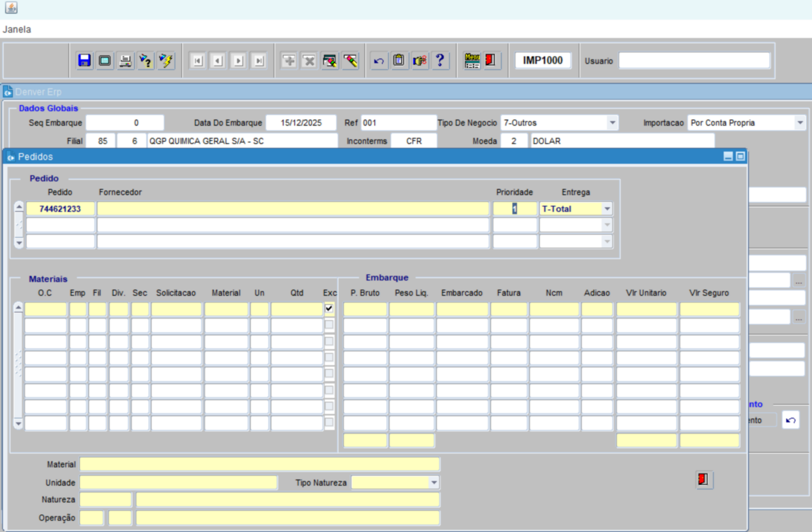Click the red exit door toolbar icon

tap(490, 61)
